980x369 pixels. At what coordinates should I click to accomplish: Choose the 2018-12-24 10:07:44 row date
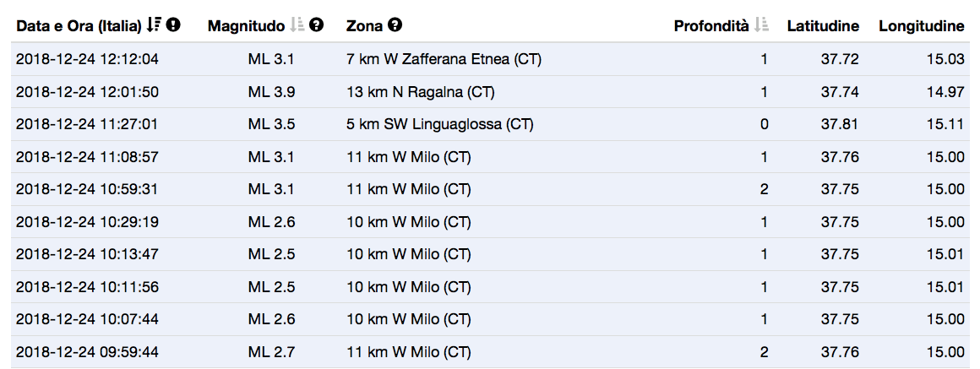(x=87, y=319)
